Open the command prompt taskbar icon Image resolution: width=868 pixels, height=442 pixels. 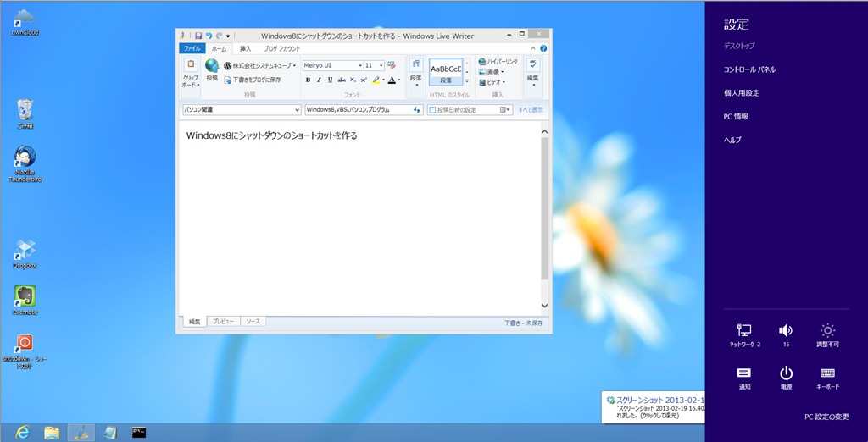point(139,432)
